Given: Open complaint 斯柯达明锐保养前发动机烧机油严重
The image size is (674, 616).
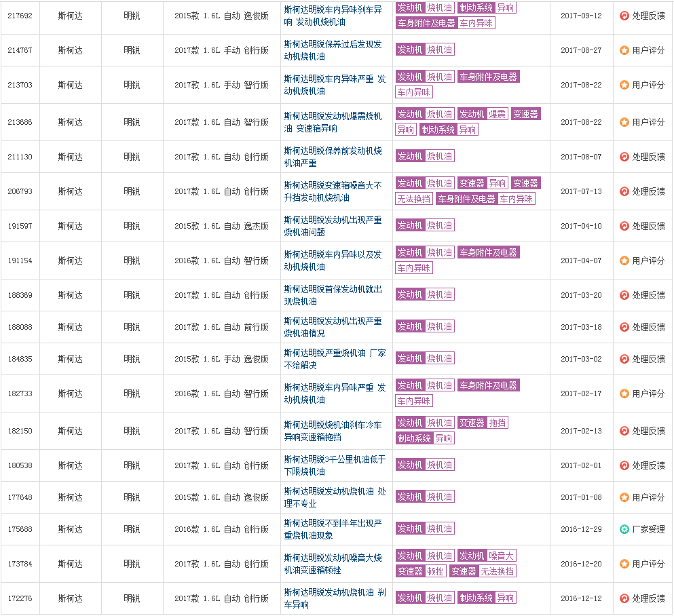Looking at the screenshot, I should click(x=333, y=157).
